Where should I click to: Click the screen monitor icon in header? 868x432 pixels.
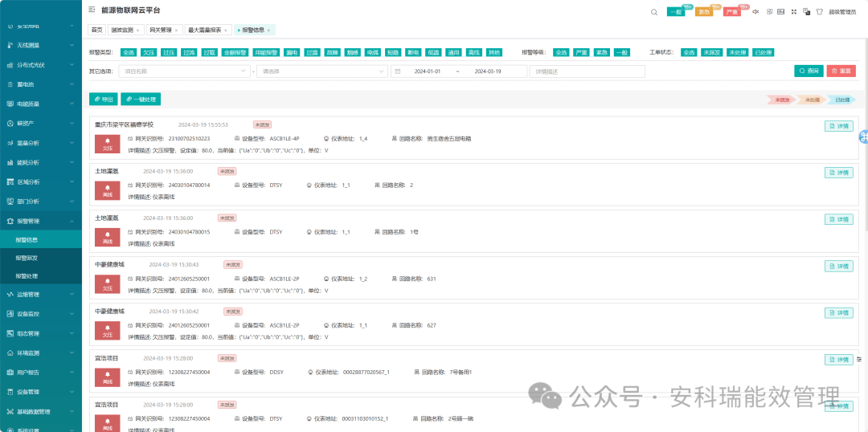coord(781,11)
